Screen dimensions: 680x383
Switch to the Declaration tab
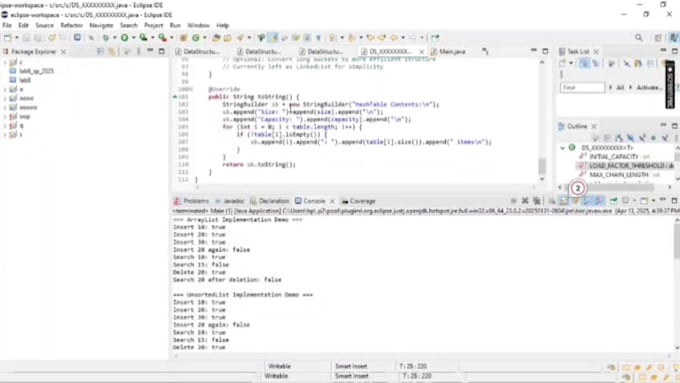269,201
